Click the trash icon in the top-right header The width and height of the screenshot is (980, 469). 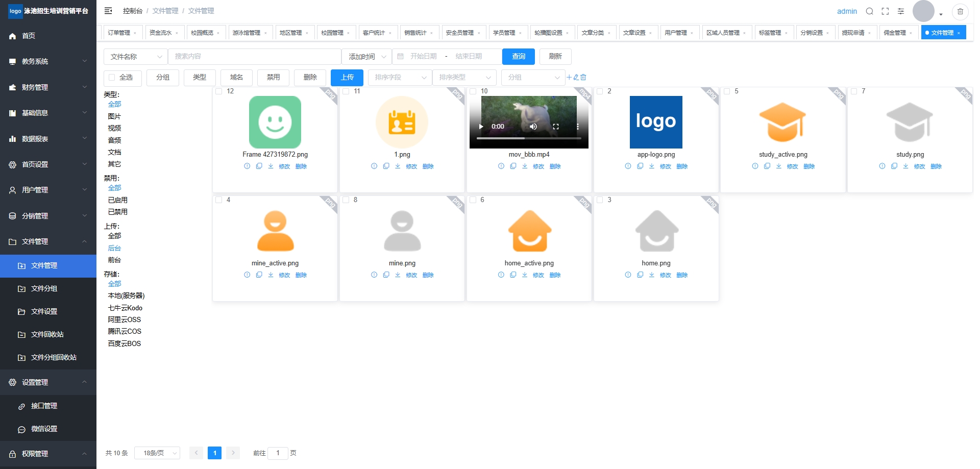(960, 11)
